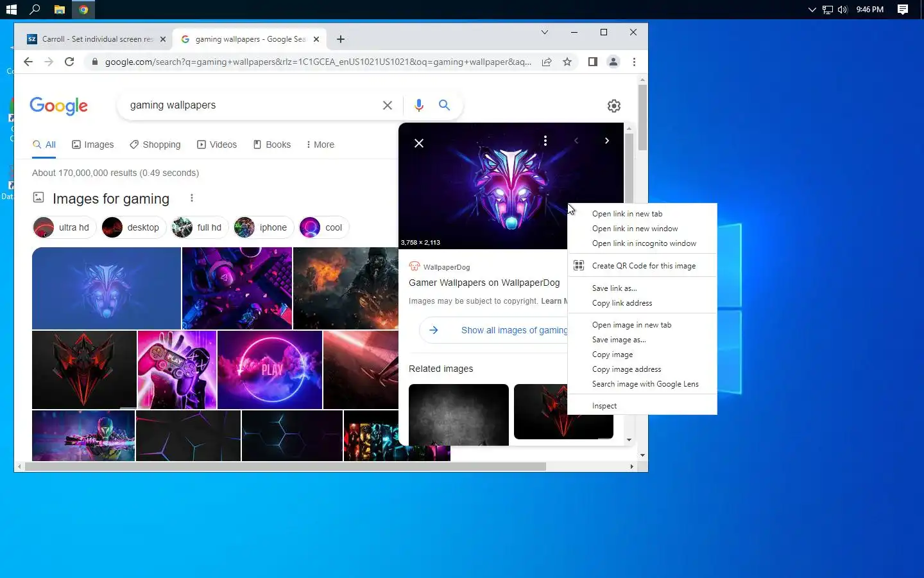The height and width of the screenshot is (578, 924).
Task: Open Gamer Wallpapers on WallpaperDog link
Action: (484, 283)
